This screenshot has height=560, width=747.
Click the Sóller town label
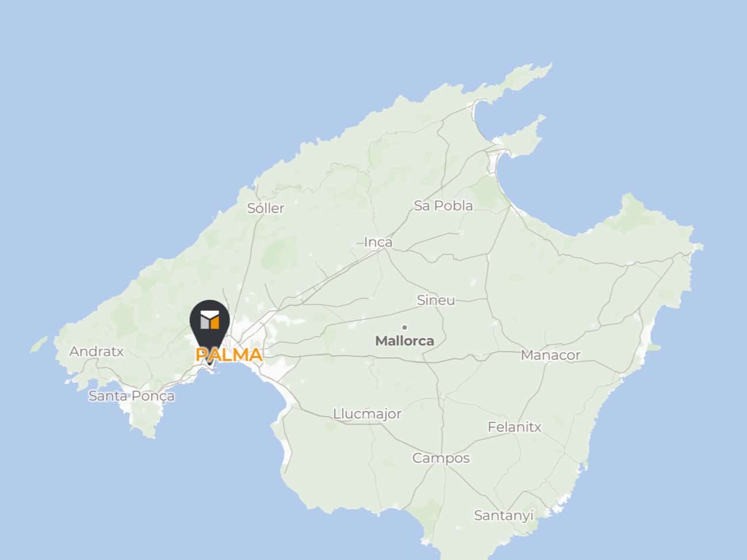coord(266,208)
